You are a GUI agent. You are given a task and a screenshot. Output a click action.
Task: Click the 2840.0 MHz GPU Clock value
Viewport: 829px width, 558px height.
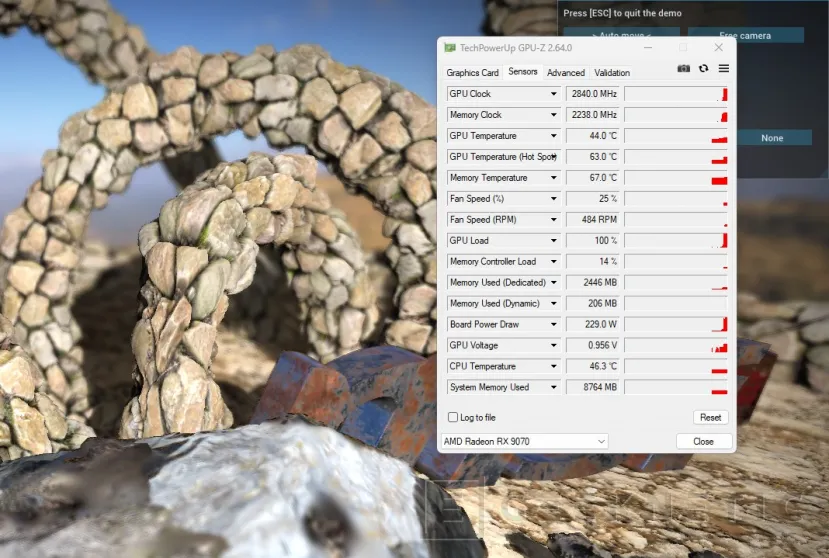[x=593, y=94]
